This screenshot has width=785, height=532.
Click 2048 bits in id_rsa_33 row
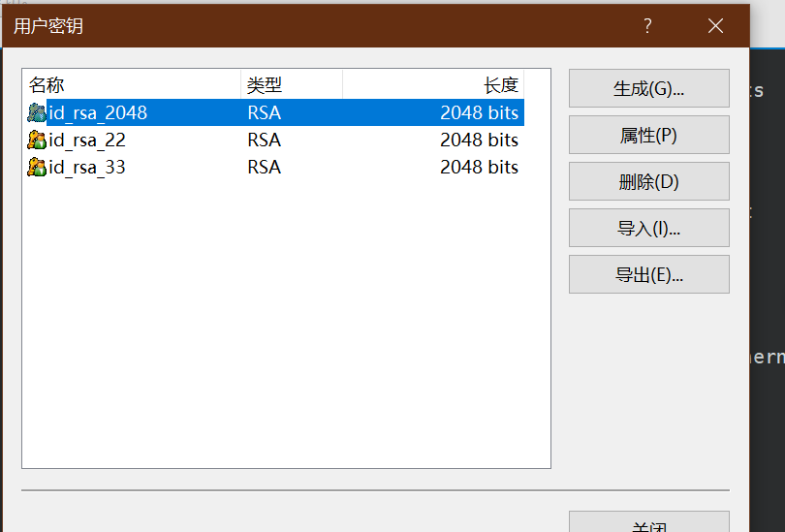coord(479,167)
